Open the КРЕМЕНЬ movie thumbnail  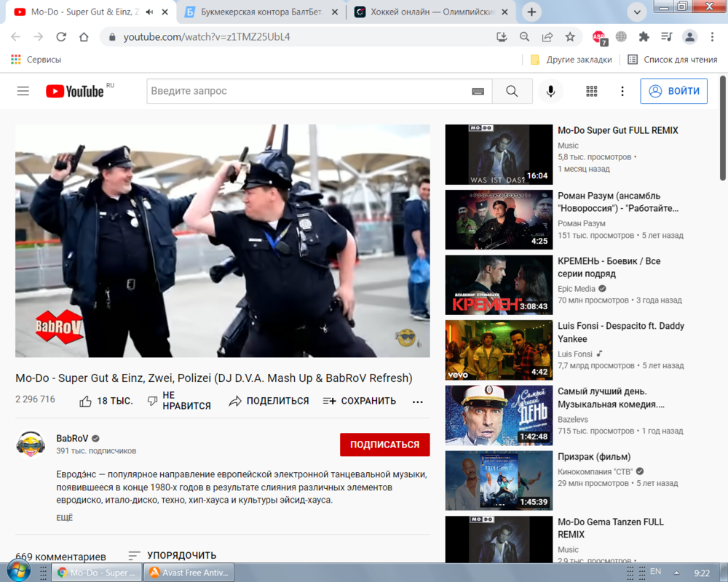click(x=499, y=285)
